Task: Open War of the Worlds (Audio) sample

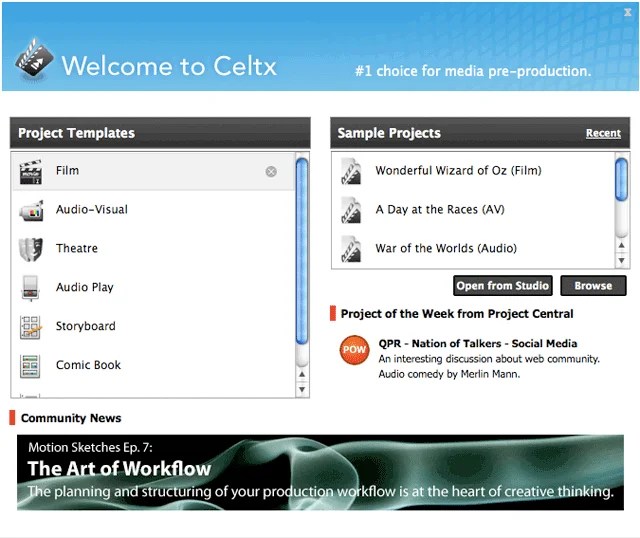Action: 473,249
